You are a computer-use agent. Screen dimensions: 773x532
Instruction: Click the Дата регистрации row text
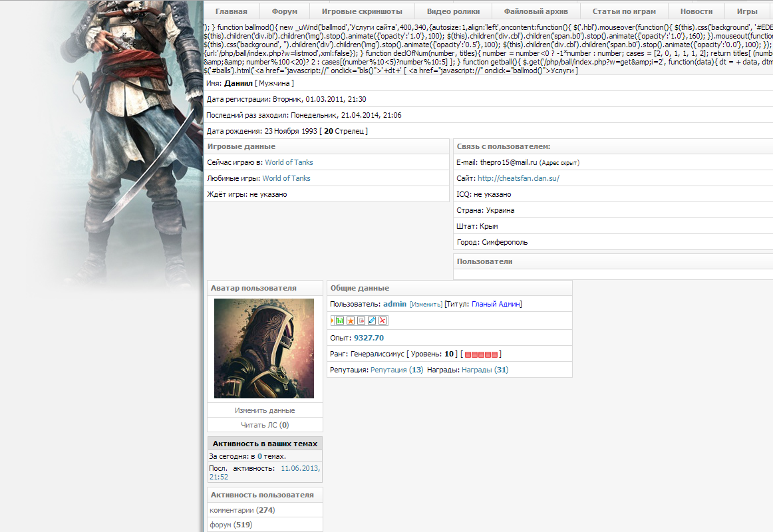287,100
